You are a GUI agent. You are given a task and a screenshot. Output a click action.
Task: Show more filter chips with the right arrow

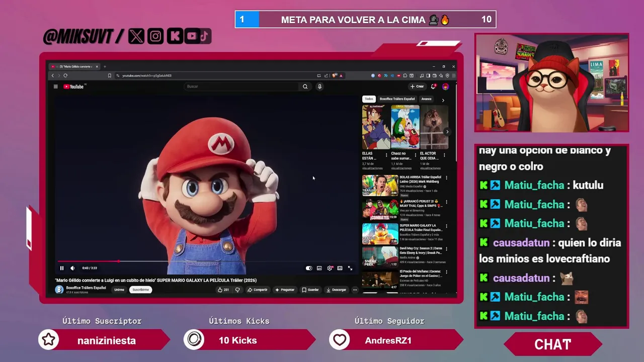point(443,100)
